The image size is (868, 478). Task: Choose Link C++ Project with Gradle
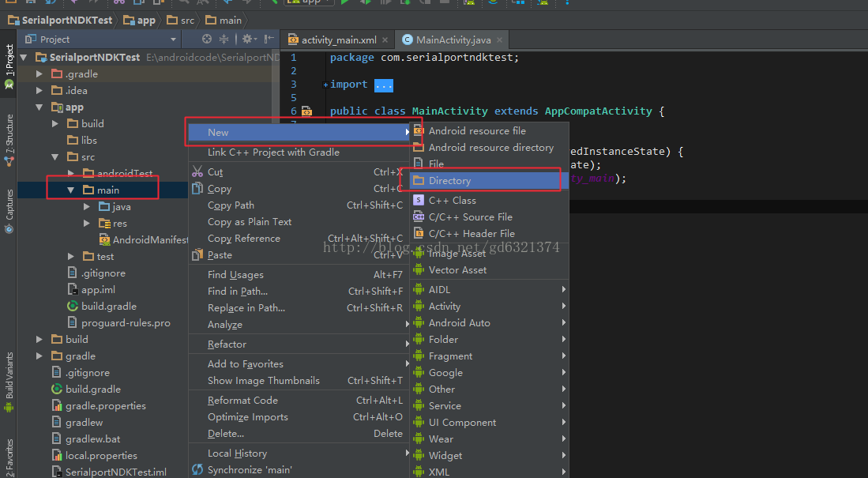coord(300,152)
